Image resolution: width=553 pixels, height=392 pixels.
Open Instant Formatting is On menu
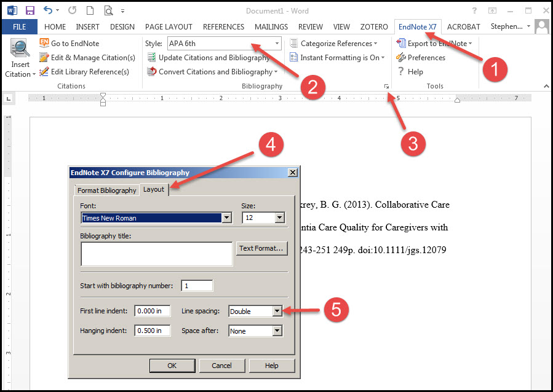[337, 57]
